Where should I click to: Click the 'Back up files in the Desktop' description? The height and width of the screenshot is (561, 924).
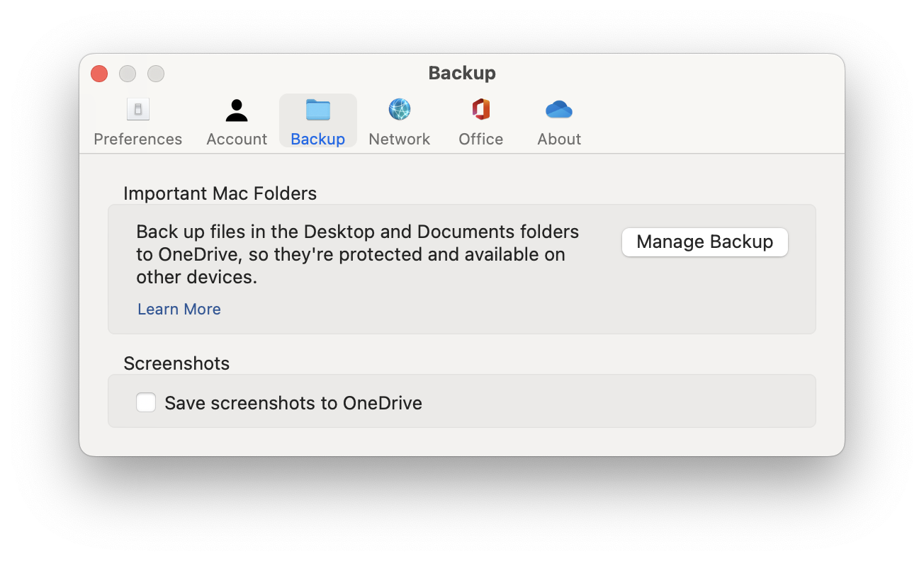358,254
